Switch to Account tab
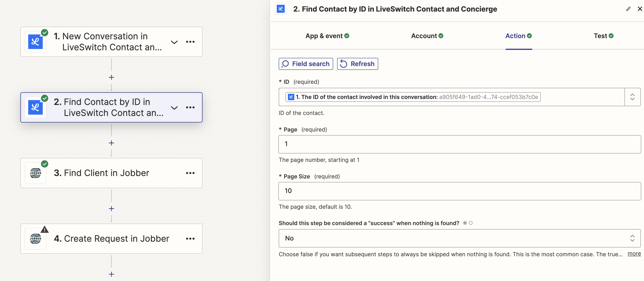Image resolution: width=644 pixels, height=281 pixels. point(427,36)
